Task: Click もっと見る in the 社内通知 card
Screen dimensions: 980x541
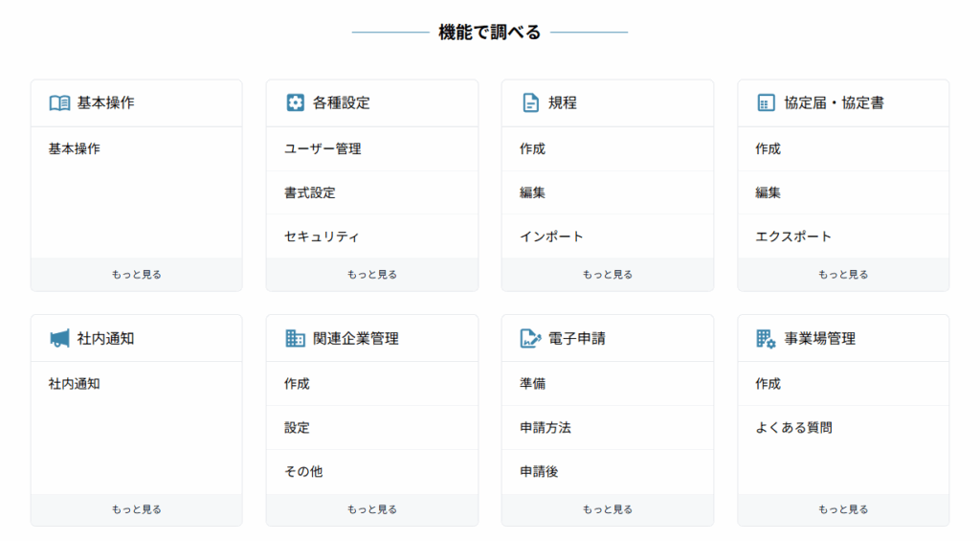Action: [x=136, y=509]
